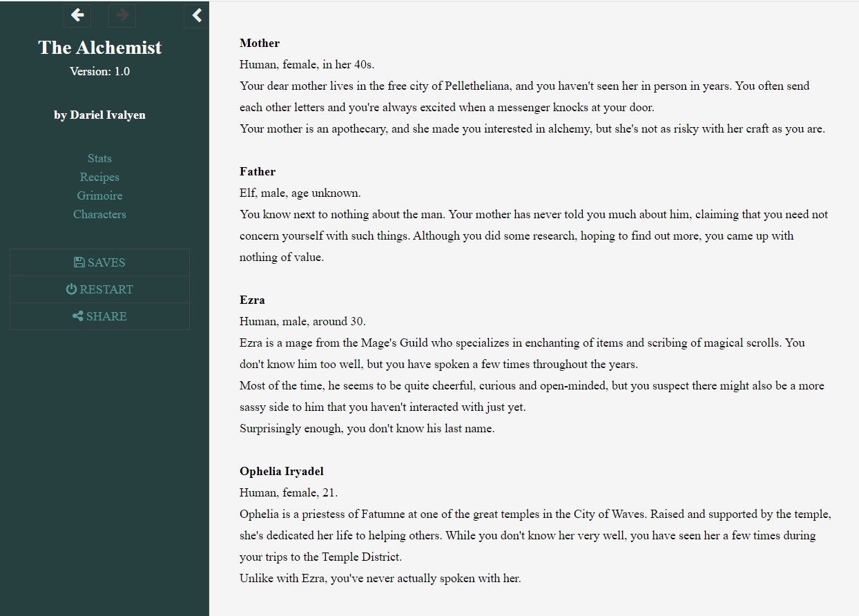
Task: Select the Characters sidebar link
Action: [x=99, y=215]
